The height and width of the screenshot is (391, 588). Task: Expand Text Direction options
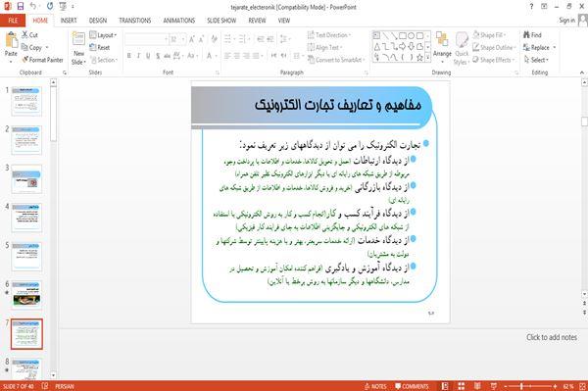tap(329, 35)
